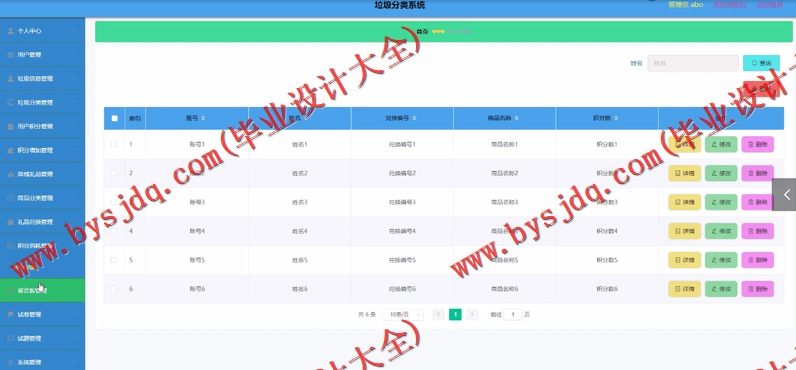Open the highlighted 留言板管理 menu item
796x370 pixels.
[x=43, y=291]
